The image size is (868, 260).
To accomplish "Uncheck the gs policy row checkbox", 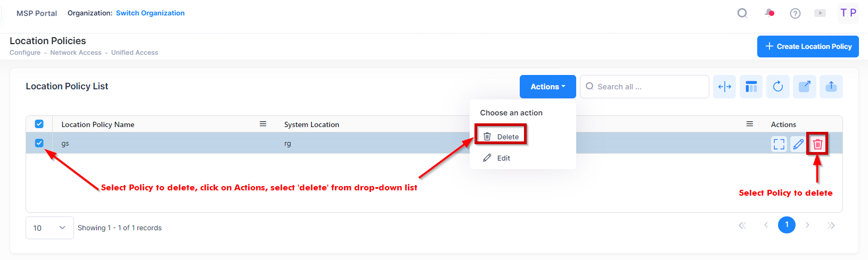I will [x=39, y=143].
